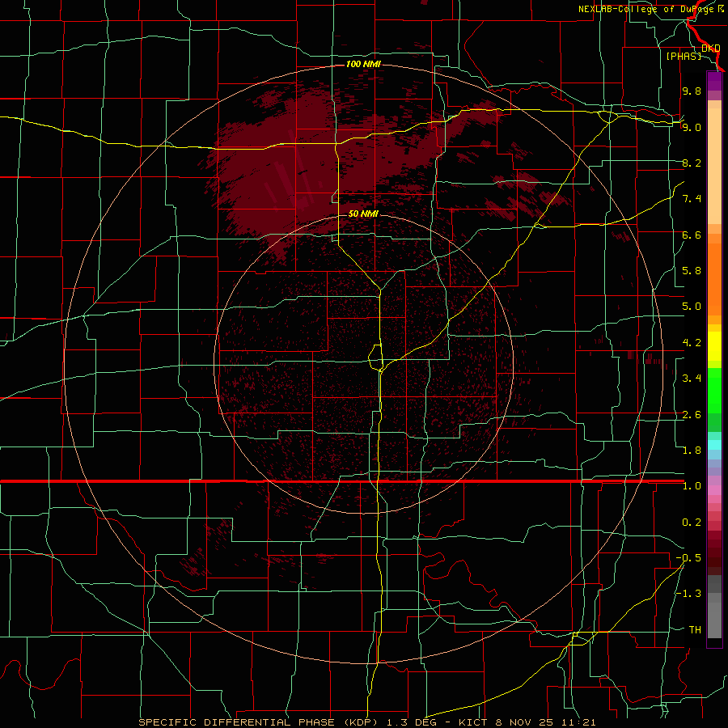Click the pink segment of the color bar
The width and height of the screenshot is (728, 728).
(x=714, y=490)
